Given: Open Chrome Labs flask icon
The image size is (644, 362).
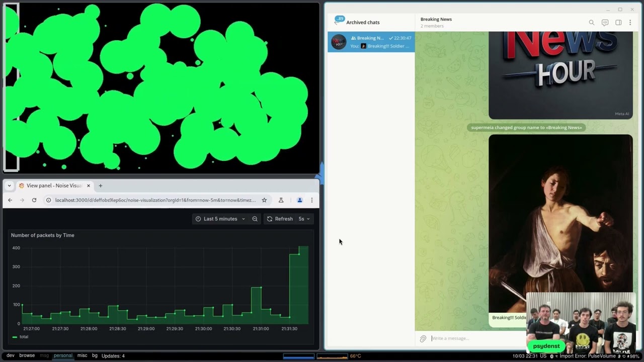Looking at the screenshot, I should [281, 200].
